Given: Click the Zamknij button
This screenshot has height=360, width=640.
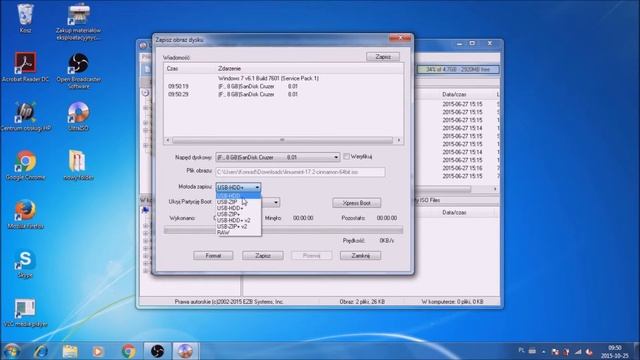Looking at the screenshot, I should tap(360, 256).
